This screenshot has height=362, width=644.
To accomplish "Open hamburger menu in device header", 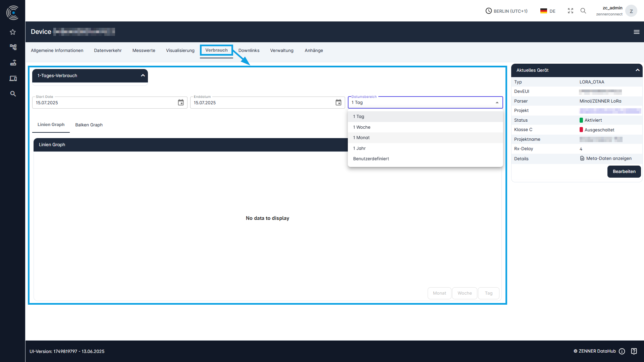I will (x=636, y=32).
